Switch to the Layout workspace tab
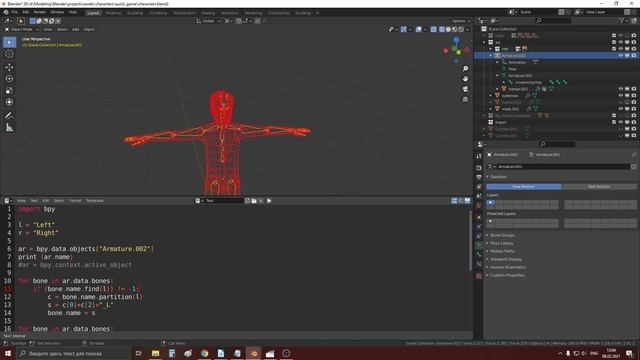This screenshot has width=640, height=360. click(x=93, y=13)
